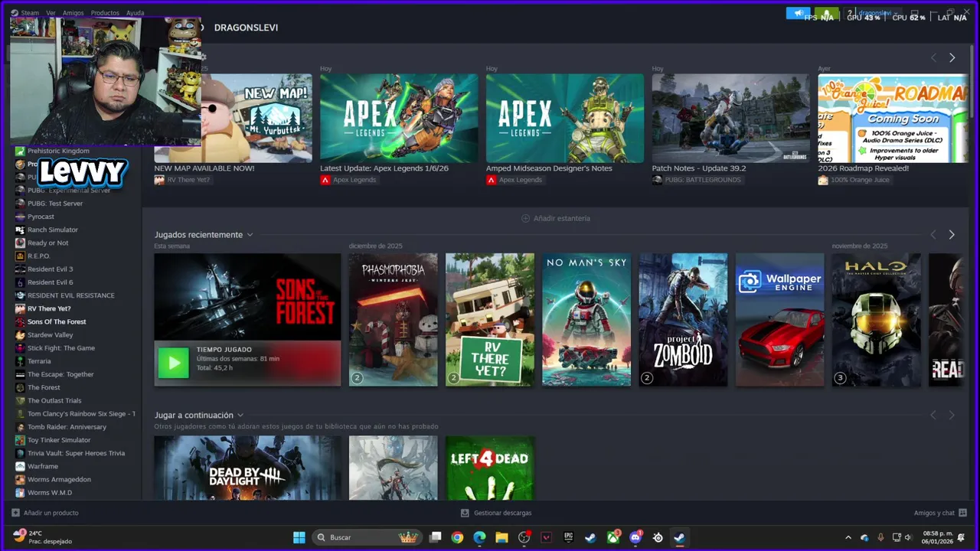Open Discord from taskbar
Screen dimensions: 980x551
[635, 537]
